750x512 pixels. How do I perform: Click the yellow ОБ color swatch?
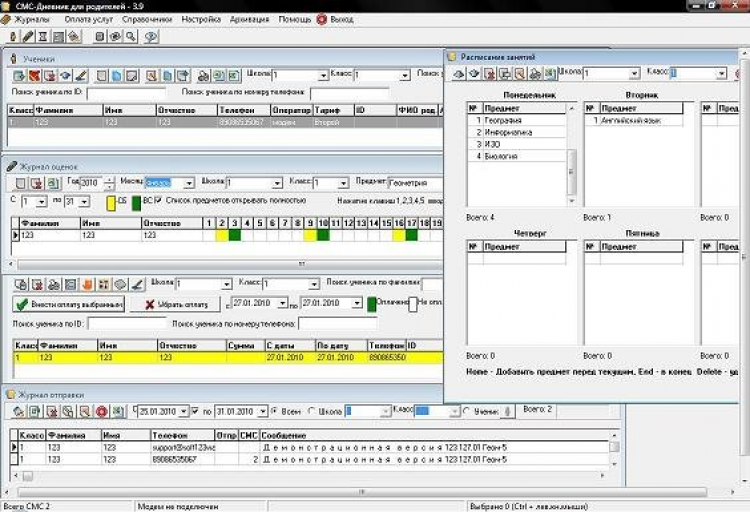[x=111, y=203]
